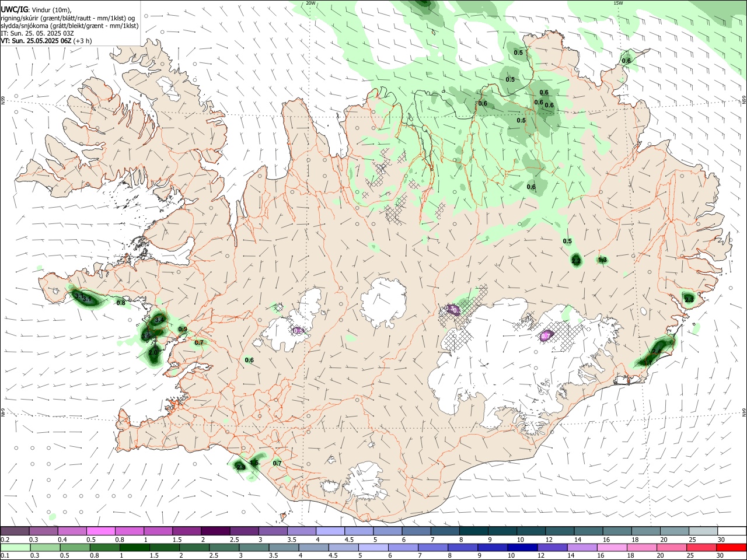The width and height of the screenshot is (747, 560).
Task: Click the bright magenta 0.5 snow swatch
Action: click(100, 531)
